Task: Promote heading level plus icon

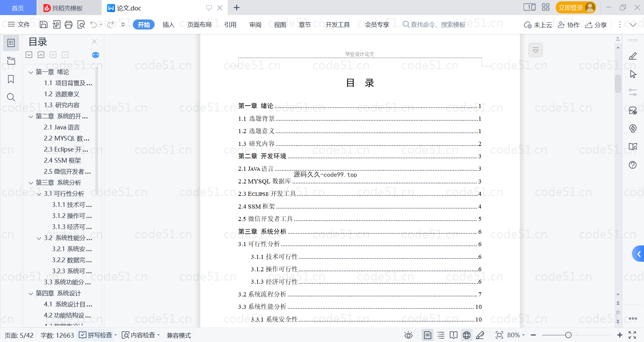Action: 53,55
